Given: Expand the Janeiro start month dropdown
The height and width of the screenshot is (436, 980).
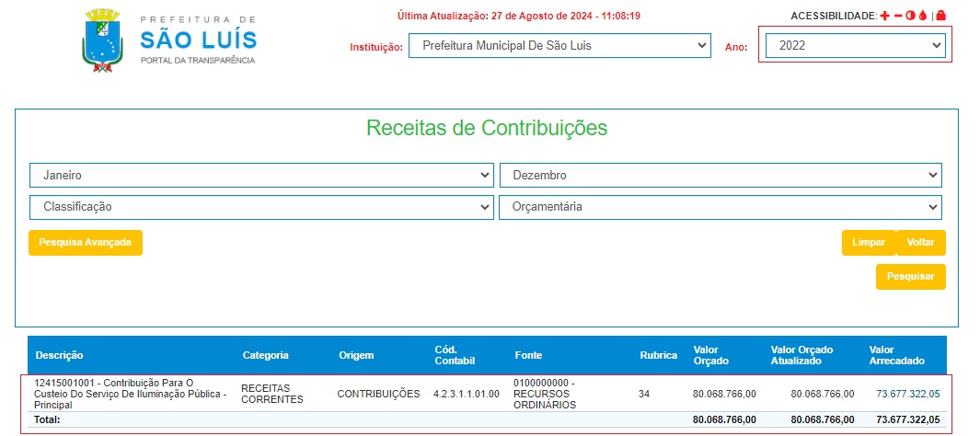Looking at the screenshot, I should (x=261, y=175).
